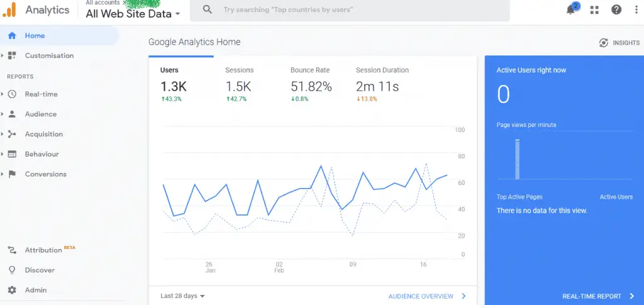Expand the Acquisition reports arrow
This screenshot has width=644, height=305.
point(2,134)
